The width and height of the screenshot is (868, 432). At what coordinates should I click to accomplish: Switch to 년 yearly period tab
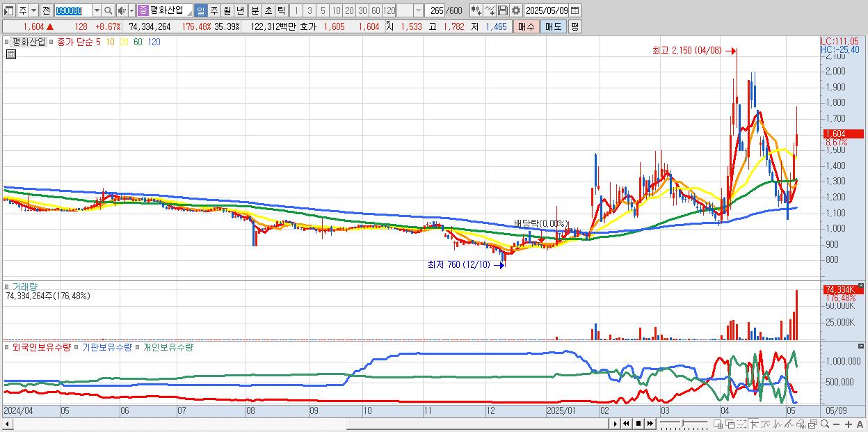[x=240, y=10]
